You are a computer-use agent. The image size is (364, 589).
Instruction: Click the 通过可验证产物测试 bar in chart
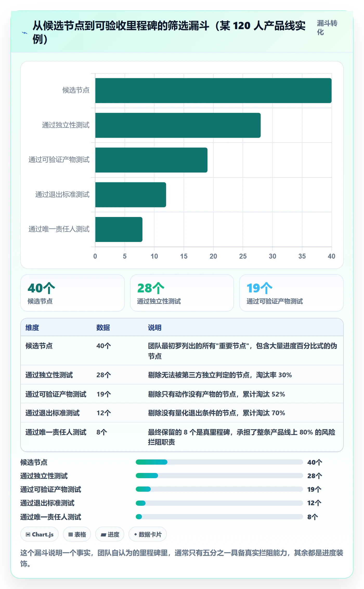point(151,160)
